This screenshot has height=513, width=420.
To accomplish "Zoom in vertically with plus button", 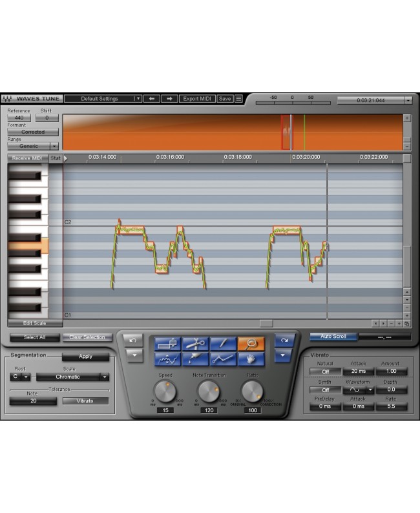I will tap(407, 315).
